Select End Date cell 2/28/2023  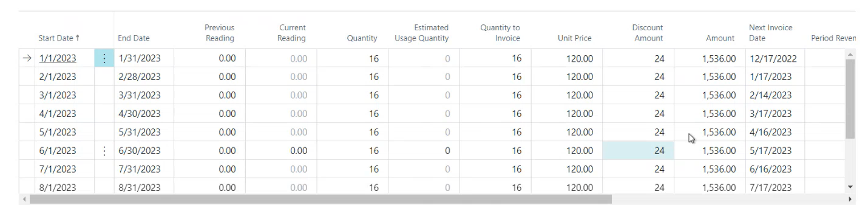tap(144, 77)
